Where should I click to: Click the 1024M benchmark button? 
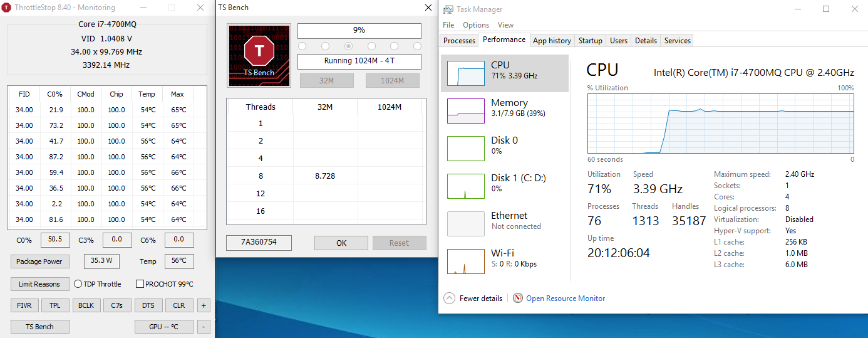click(393, 80)
